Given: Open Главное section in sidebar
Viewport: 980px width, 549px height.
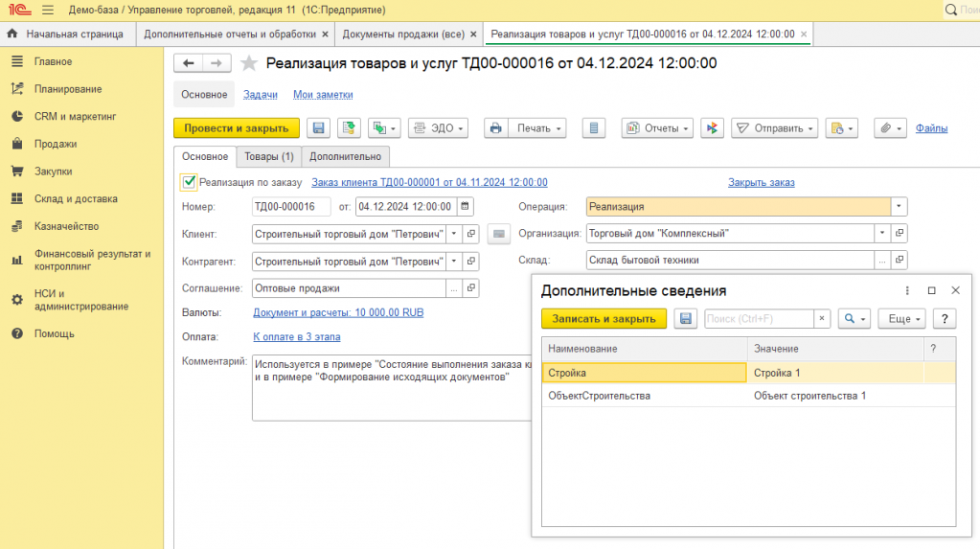Looking at the screenshot, I should coord(53,61).
